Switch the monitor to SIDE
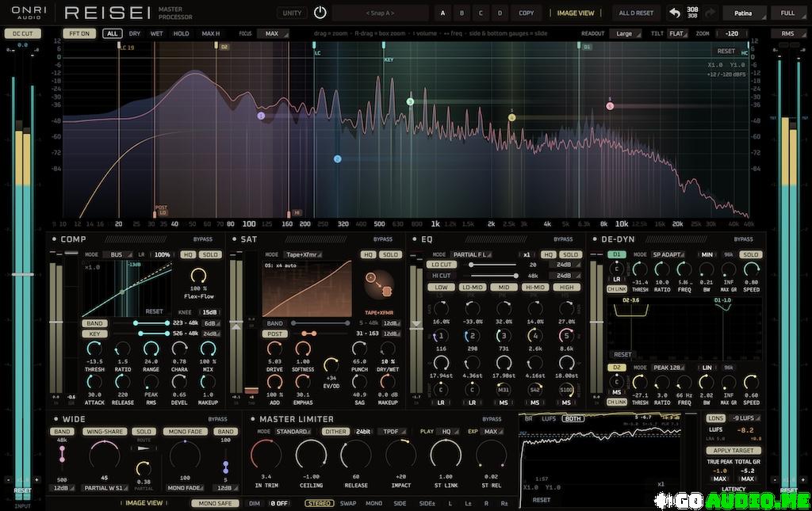Screen dimensions: 812x511 [x=400, y=503]
